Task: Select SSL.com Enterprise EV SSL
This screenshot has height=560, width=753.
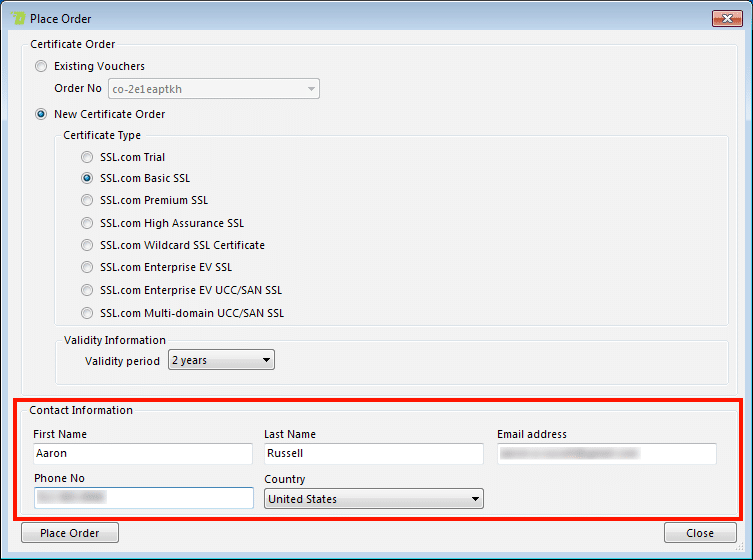Action: (88, 268)
